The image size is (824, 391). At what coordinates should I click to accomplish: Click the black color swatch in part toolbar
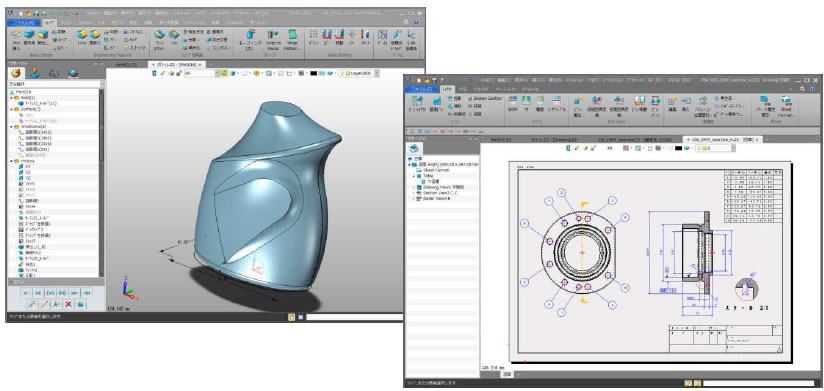coord(314,74)
